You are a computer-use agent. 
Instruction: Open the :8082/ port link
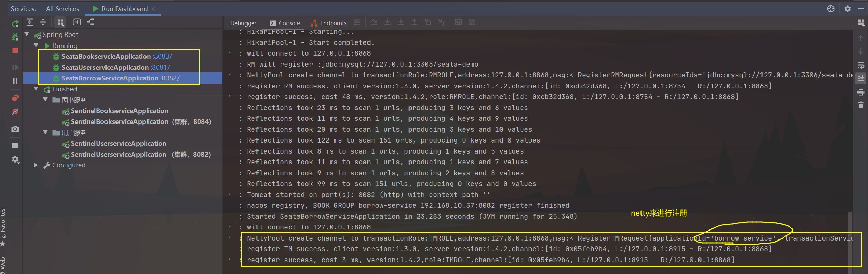click(x=170, y=78)
